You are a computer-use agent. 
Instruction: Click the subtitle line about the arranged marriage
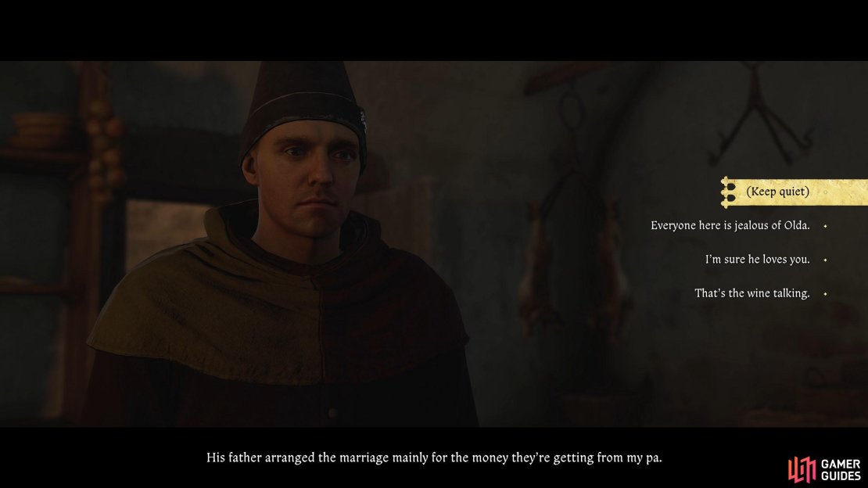[434, 457]
